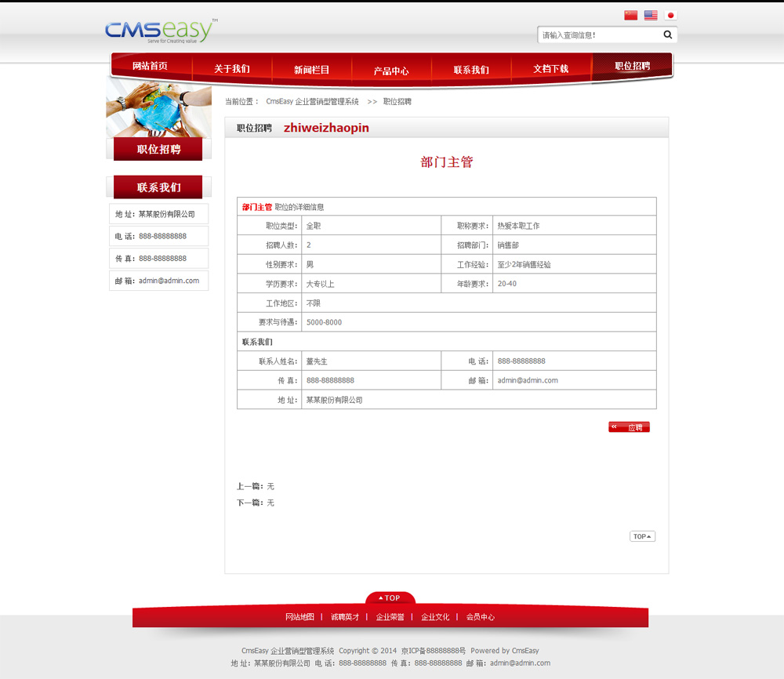Open the 新闻栏目 menu item

(311, 70)
